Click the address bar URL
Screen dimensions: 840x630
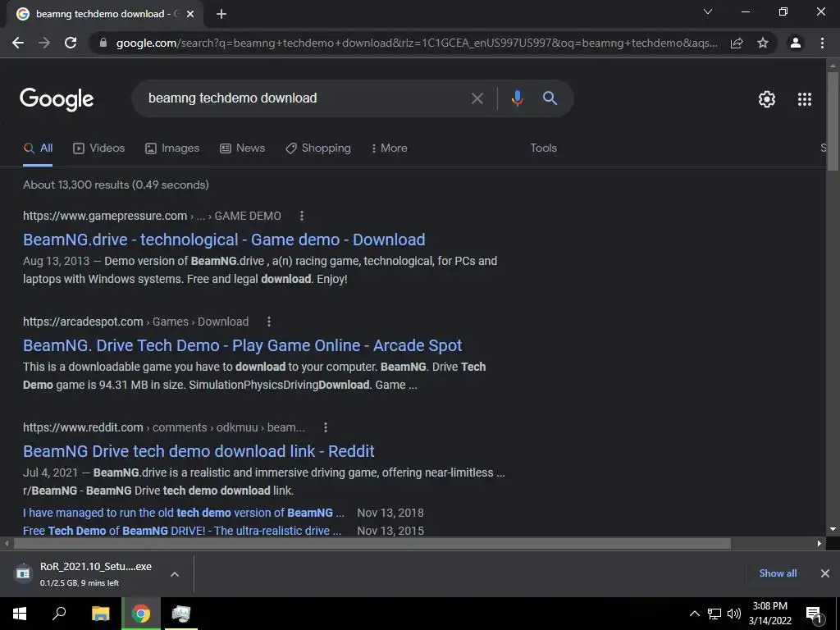coord(417,43)
